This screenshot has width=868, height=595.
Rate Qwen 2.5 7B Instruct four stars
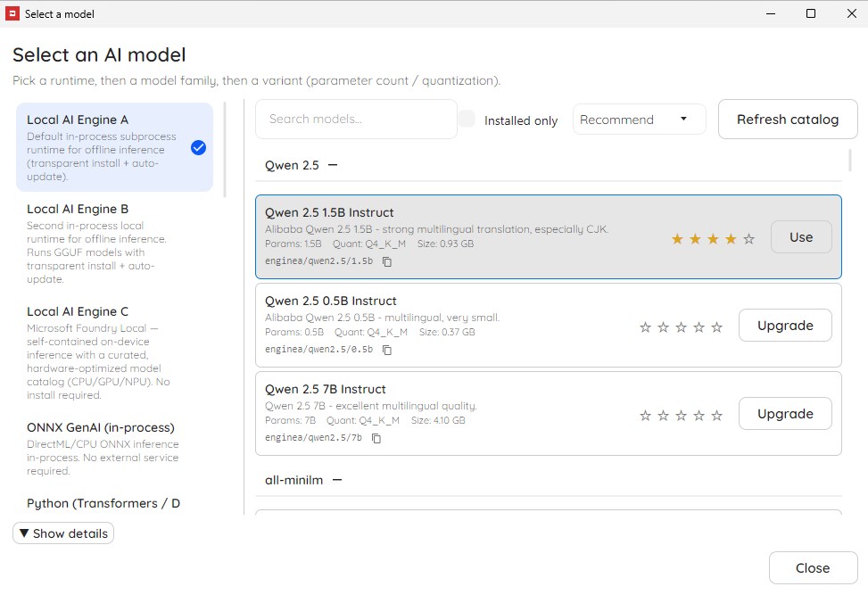[x=699, y=416]
